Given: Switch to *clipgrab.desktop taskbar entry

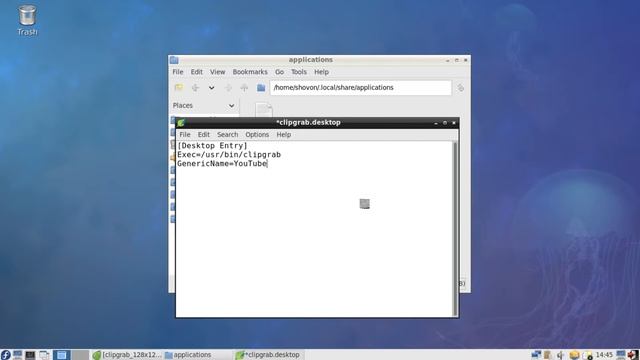Looking at the screenshot, I should tap(269, 355).
